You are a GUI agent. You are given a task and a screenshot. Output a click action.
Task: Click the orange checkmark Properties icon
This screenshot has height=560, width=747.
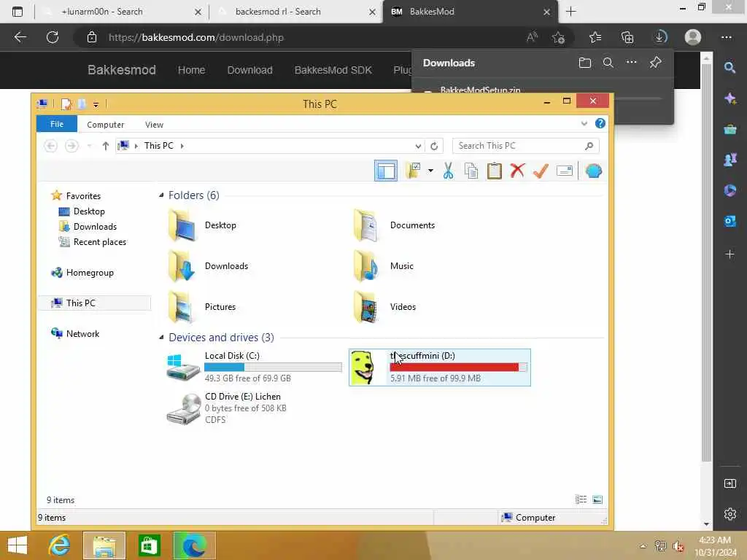[541, 171]
